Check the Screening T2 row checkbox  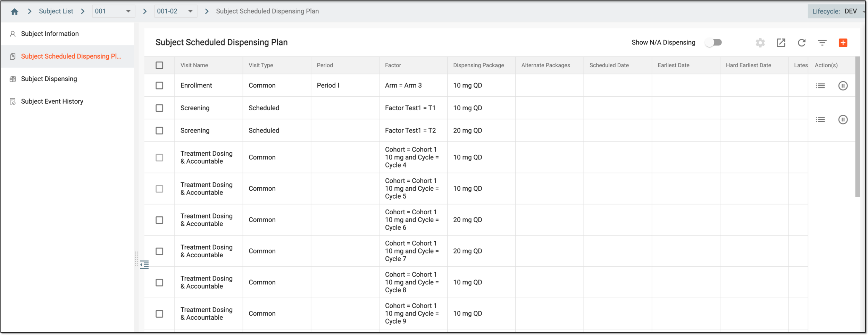pos(159,130)
